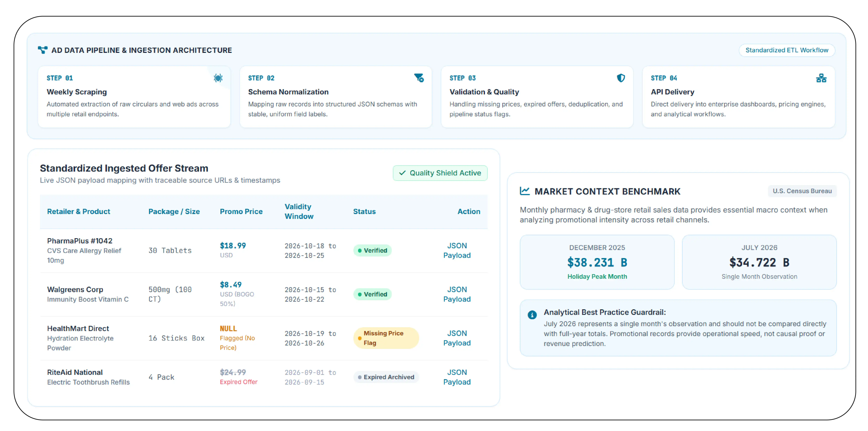Click the Missing Price Flag status badge

pos(386,338)
